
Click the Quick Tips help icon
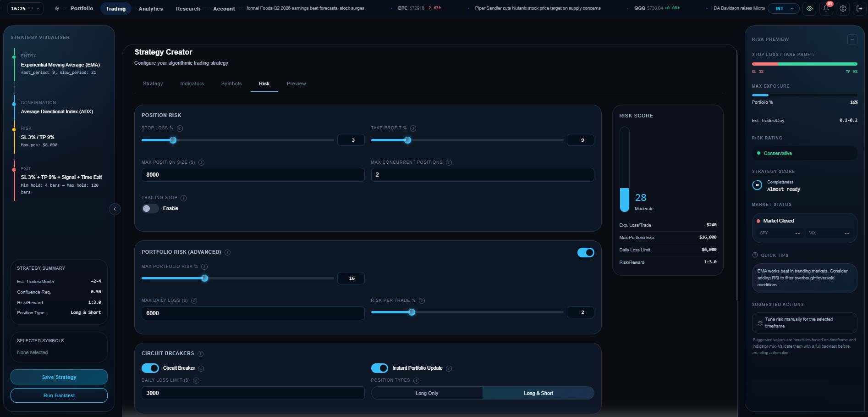(x=755, y=255)
